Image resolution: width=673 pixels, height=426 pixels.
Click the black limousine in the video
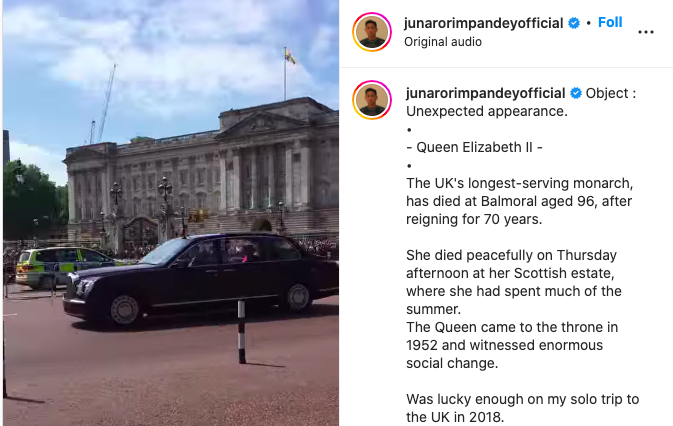tap(202, 279)
